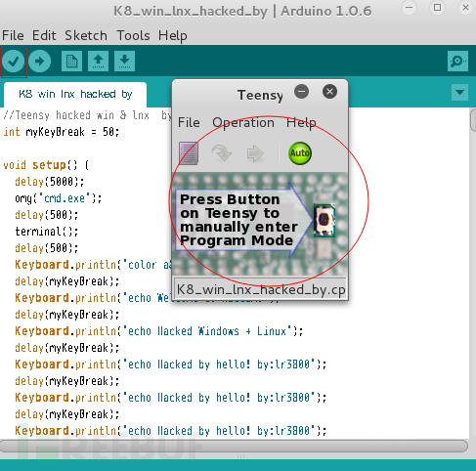476x471 pixels.
Task: Click the Verify checkmark button
Action: click(14, 61)
